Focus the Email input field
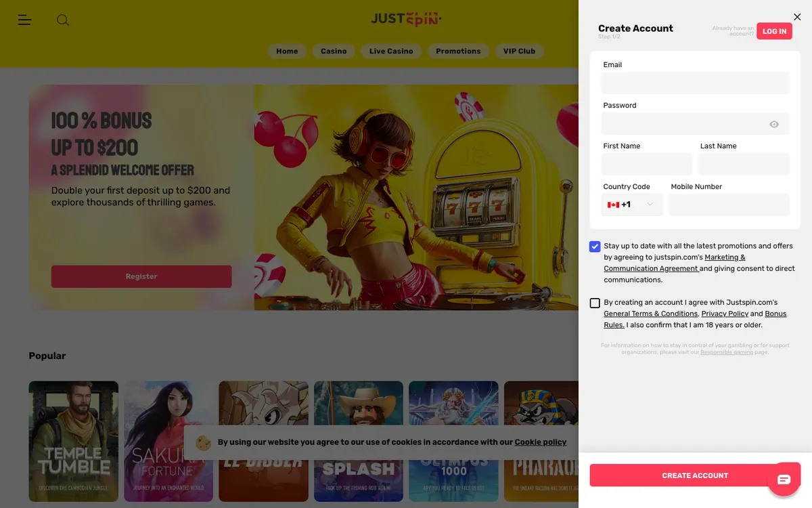 click(x=695, y=83)
